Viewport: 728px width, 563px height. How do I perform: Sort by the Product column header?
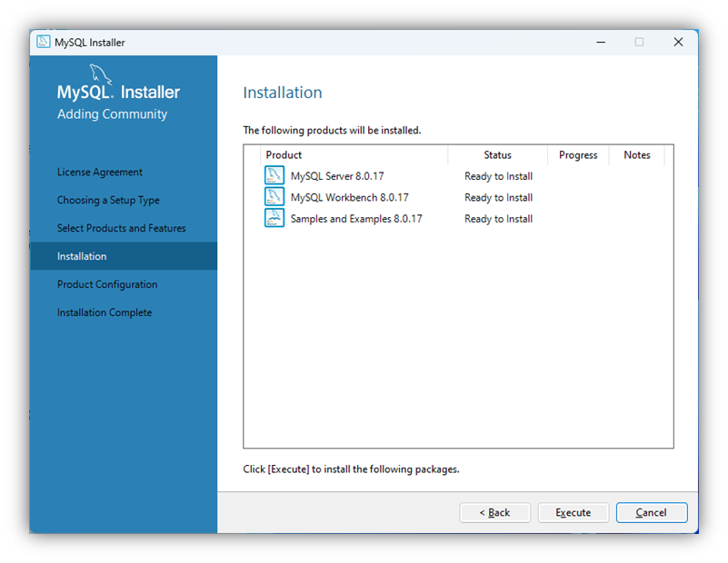354,155
